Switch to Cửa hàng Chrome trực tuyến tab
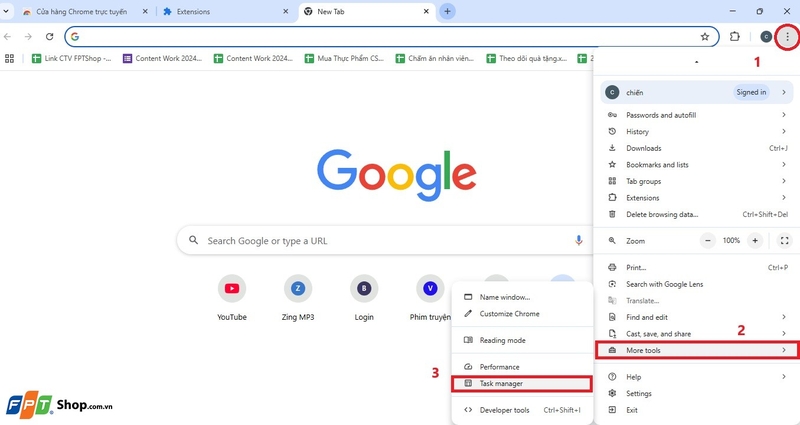 [82, 11]
